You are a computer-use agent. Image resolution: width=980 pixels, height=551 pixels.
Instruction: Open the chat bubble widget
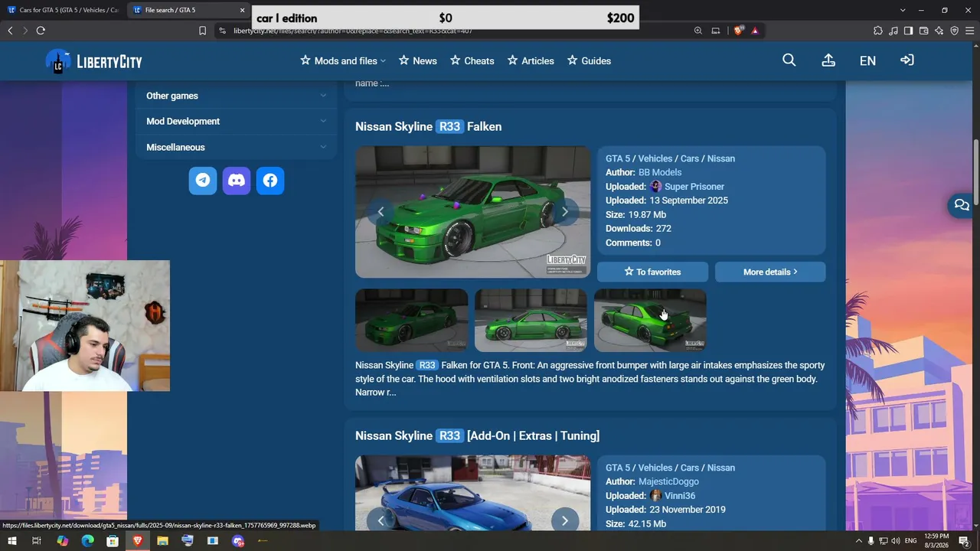pos(962,205)
